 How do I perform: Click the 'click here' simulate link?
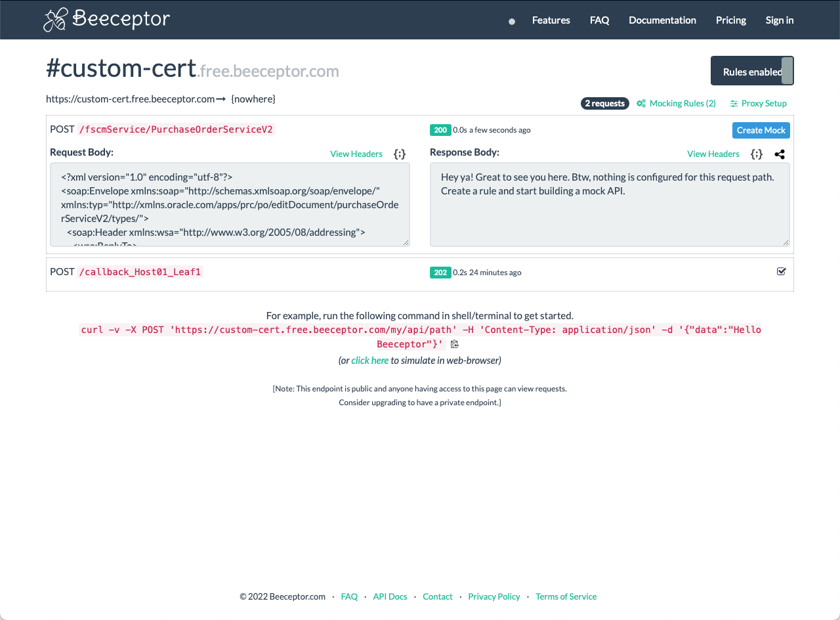[x=369, y=360]
